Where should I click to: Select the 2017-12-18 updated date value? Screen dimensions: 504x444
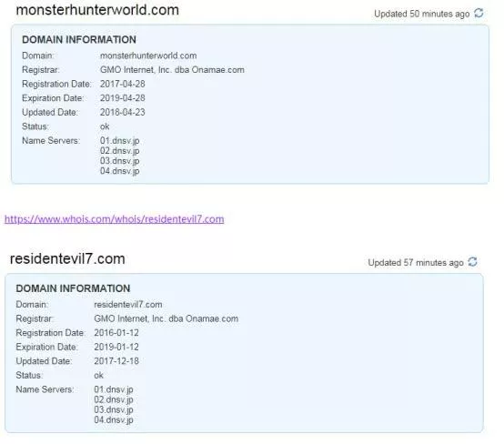point(116,361)
